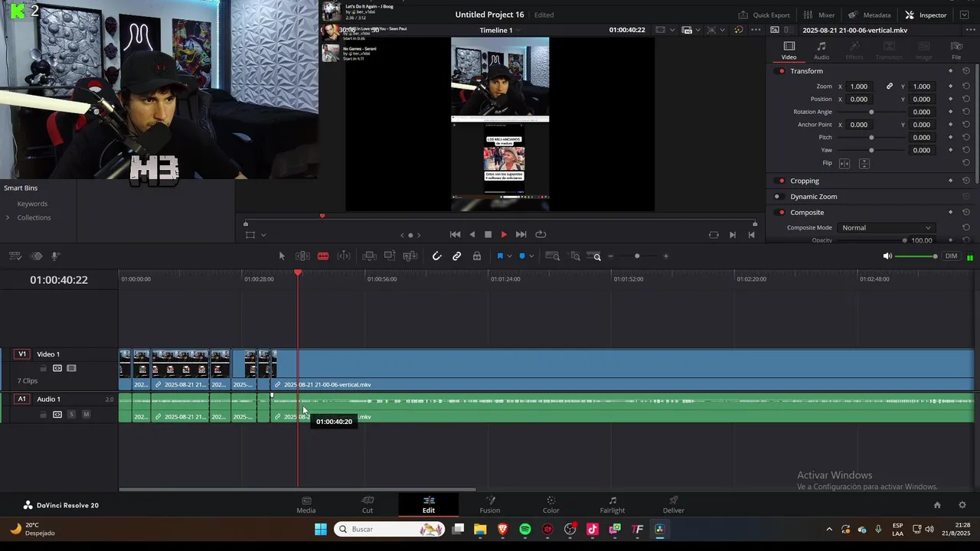Viewport: 980px width, 551px height.
Task: Disable the Composite section toggle
Action: point(781,213)
